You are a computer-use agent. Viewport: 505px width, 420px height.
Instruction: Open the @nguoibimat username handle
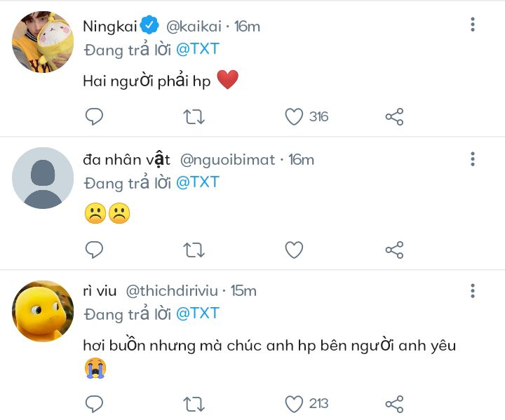coord(228,159)
